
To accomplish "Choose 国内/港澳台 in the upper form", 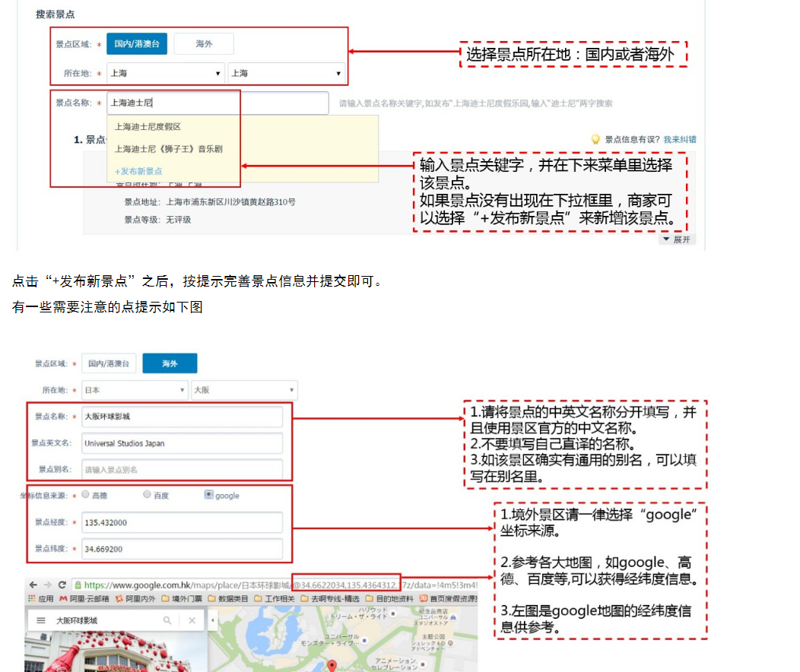I will pos(137,44).
